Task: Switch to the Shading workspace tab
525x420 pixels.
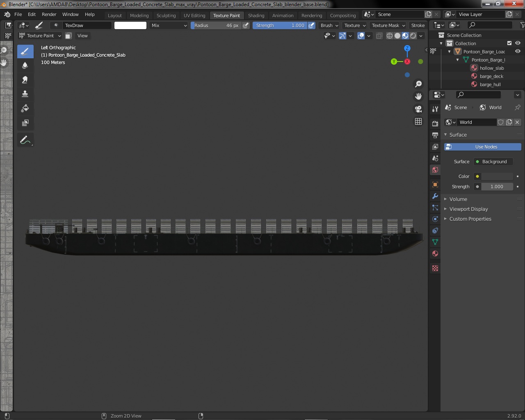Action: pos(256,15)
